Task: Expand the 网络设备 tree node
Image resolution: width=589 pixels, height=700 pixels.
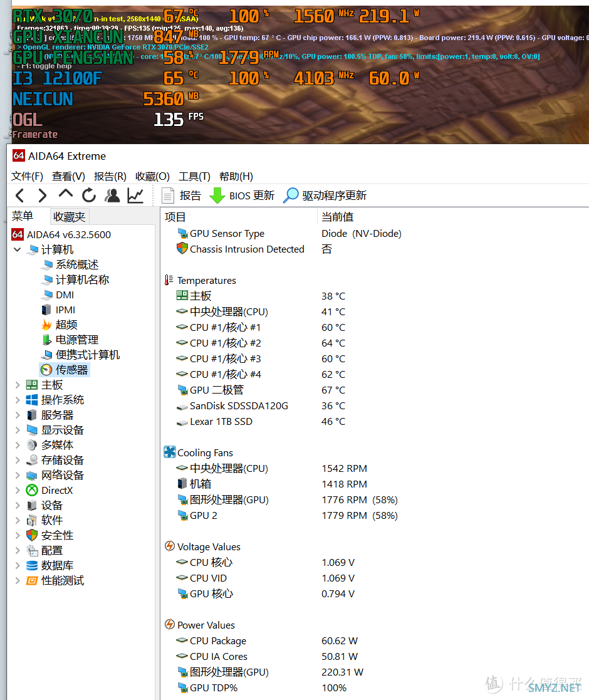Action: pyautogui.click(x=18, y=475)
